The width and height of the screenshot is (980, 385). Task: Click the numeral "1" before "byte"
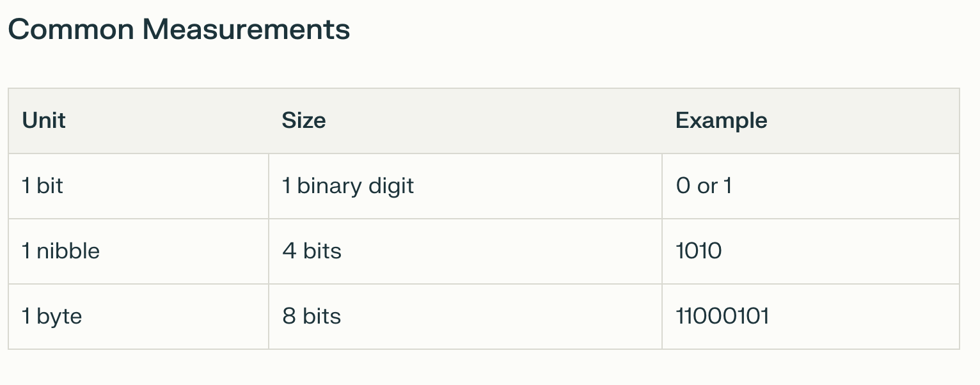click(x=26, y=317)
